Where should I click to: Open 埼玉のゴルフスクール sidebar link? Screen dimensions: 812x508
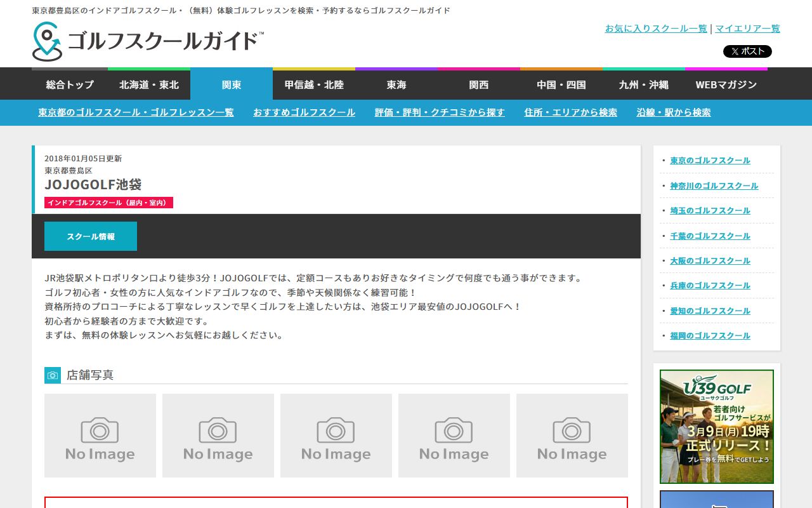(x=710, y=211)
